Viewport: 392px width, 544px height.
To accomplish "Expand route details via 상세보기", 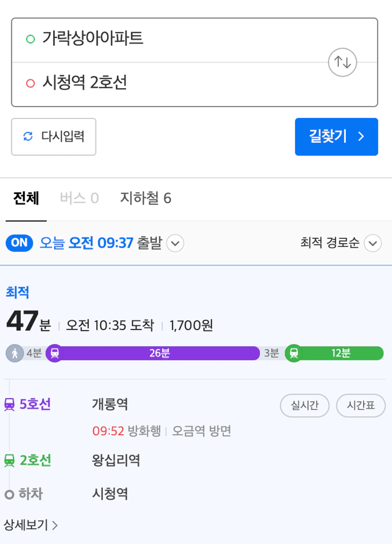I will pyautogui.click(x=30, y=525).
